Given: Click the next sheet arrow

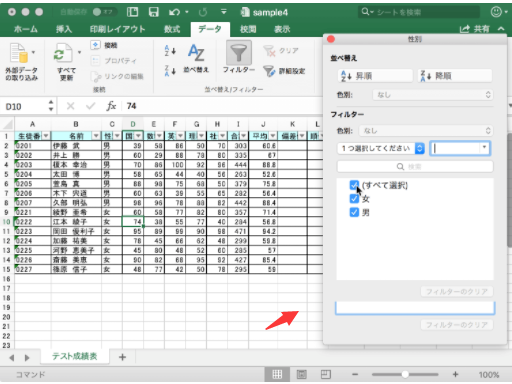Looking at the screenshot, I should [x=27, y=358].
